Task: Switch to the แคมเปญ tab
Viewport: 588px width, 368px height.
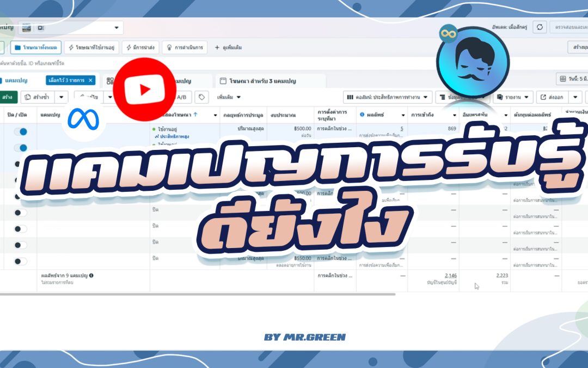Action: pos(16,80)
